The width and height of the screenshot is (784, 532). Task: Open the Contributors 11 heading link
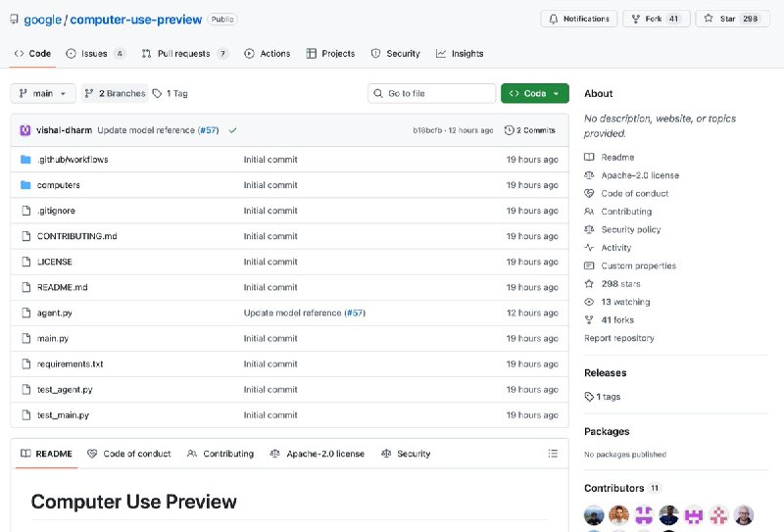tap(622, 488)
